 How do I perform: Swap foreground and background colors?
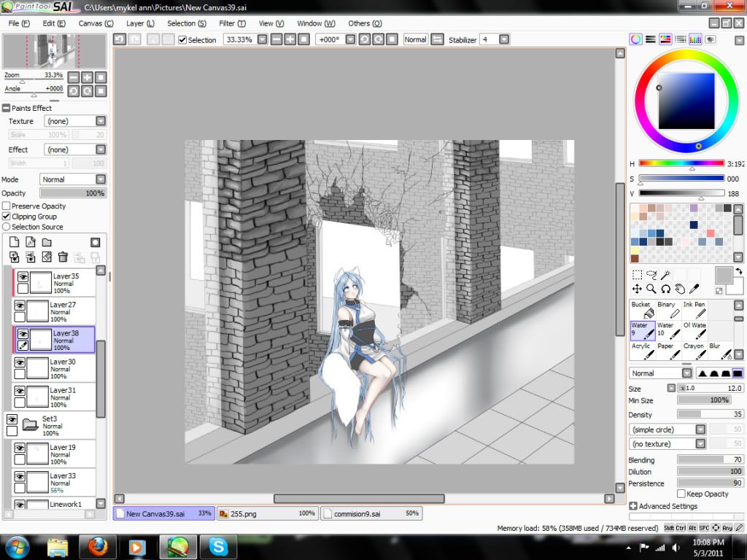coord(738,271)
